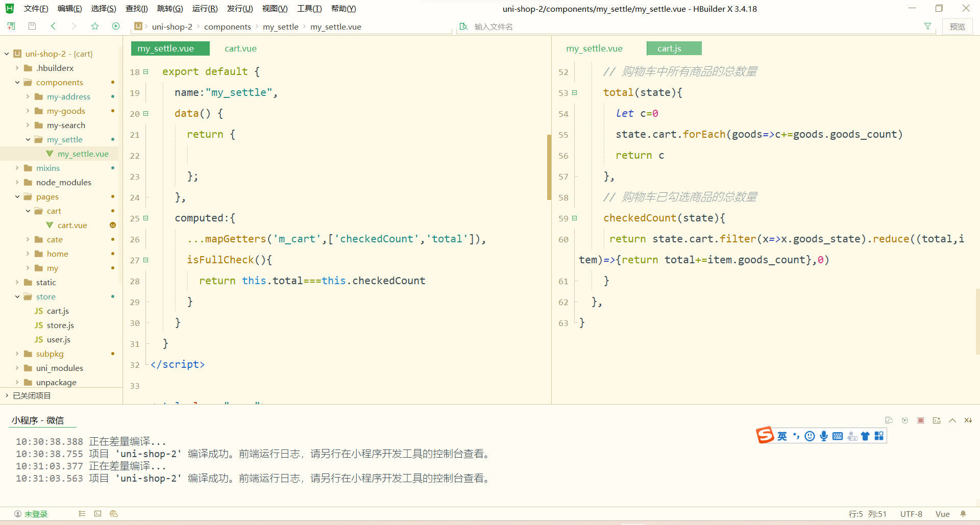The height and width of the screenshot is (525, 980).
Task: Expand the my-address folder
Action: point(28,96)
